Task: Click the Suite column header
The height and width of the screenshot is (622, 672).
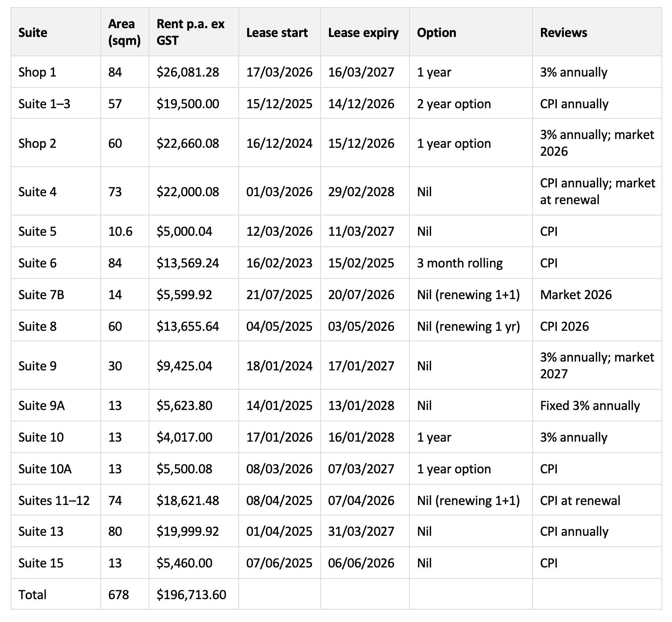Action: click(33, 33)
